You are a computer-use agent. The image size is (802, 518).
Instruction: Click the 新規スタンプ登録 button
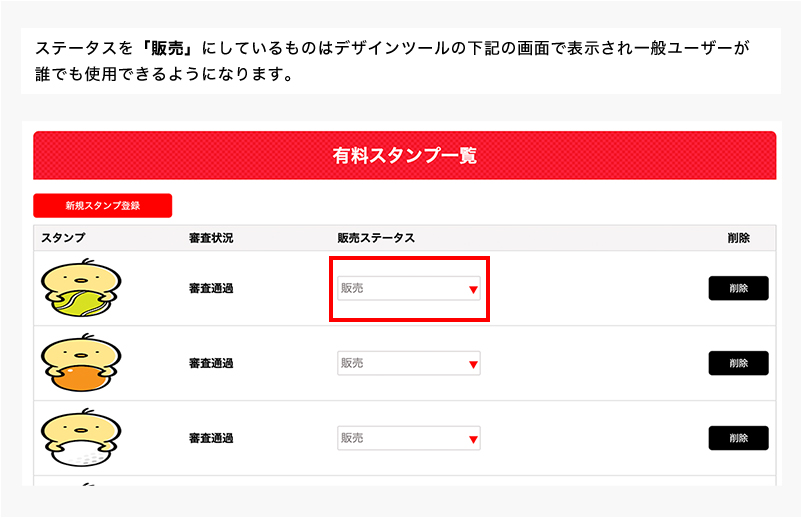click(x=102, y=206)
